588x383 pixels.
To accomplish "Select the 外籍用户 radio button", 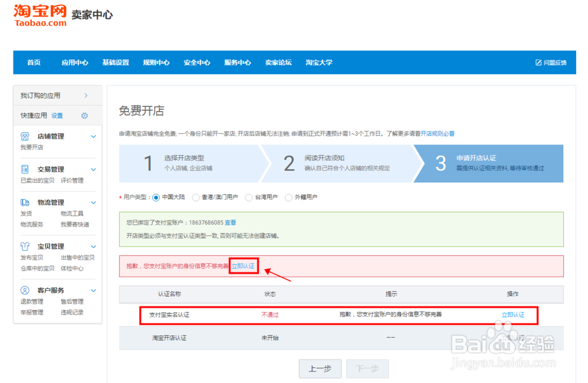I will coord(288,197).
